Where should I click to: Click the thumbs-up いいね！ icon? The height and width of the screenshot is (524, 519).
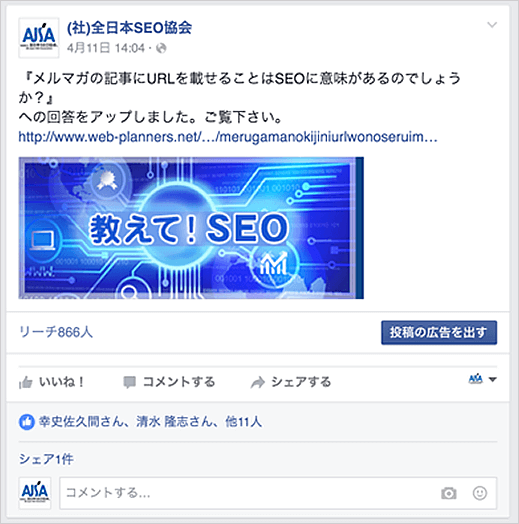26,383
